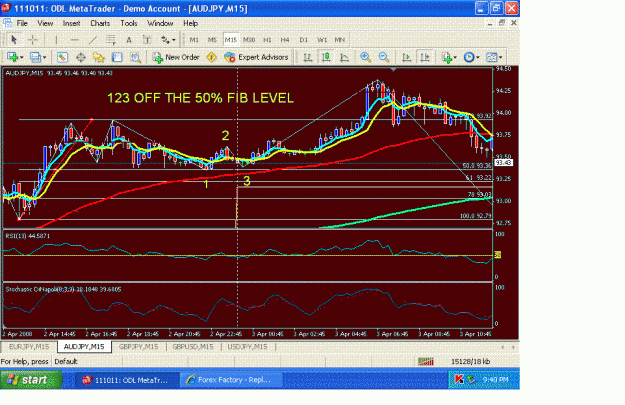
Task: Switch chart to MN timeframe
Action: (x=340, y=39)
